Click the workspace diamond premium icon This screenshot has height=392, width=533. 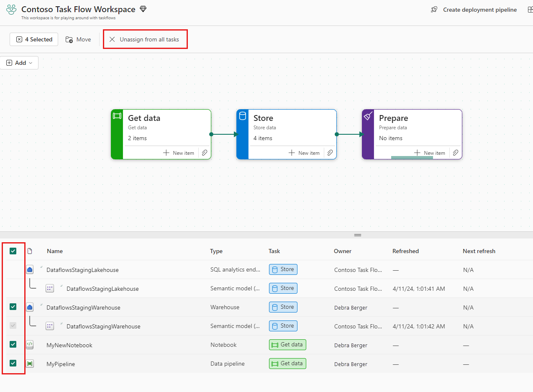(x=143, y=9)
